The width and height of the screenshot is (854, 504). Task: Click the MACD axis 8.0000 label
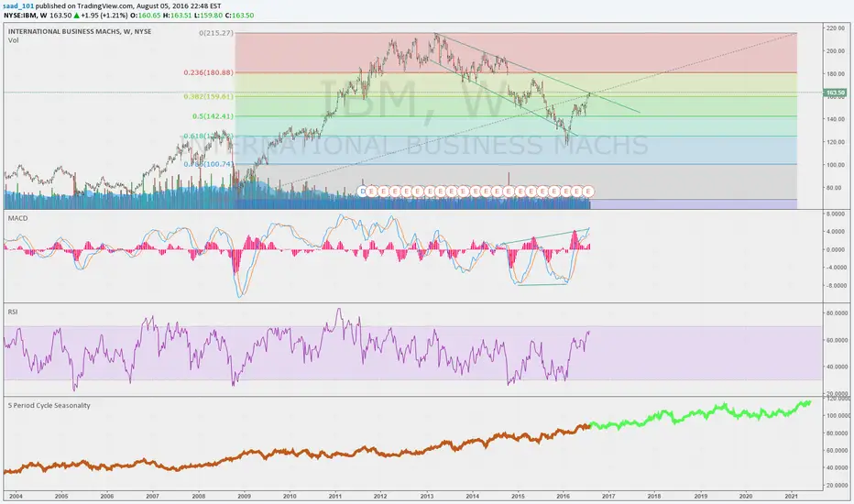(x=837, y=214)
